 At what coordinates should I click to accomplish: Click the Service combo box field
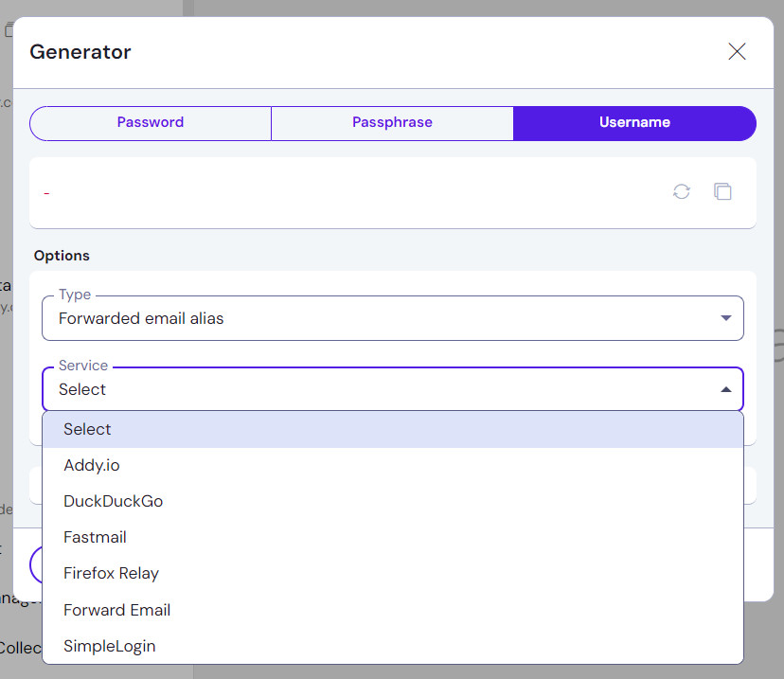pyautogui.click(x=379, y=389)
